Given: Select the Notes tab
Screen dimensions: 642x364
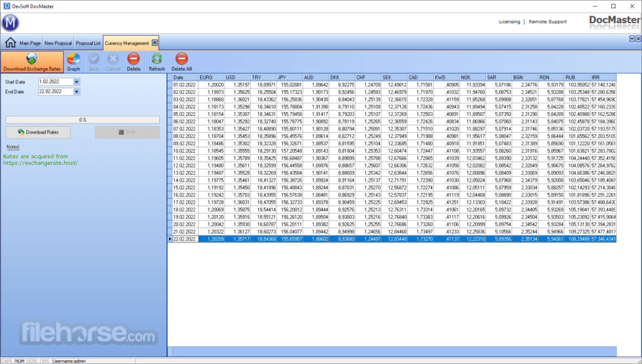Looking at the screenshot, I should pos(13,147).
